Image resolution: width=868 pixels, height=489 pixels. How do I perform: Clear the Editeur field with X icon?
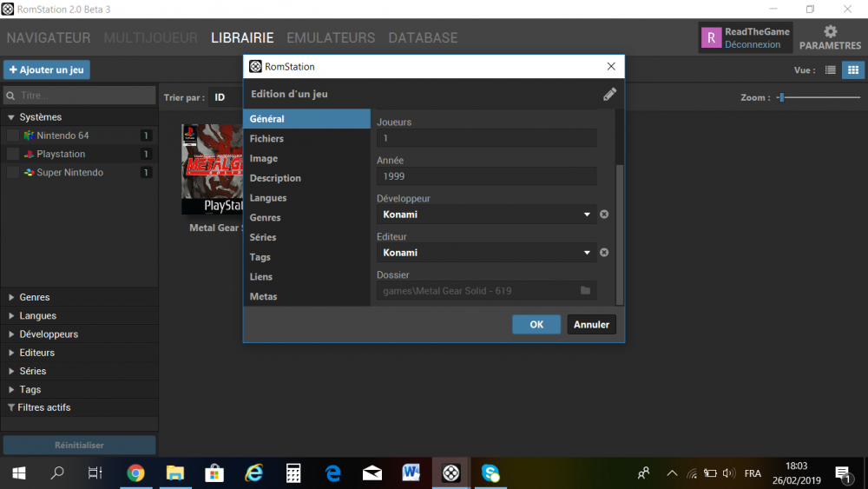tap(604, 253)
